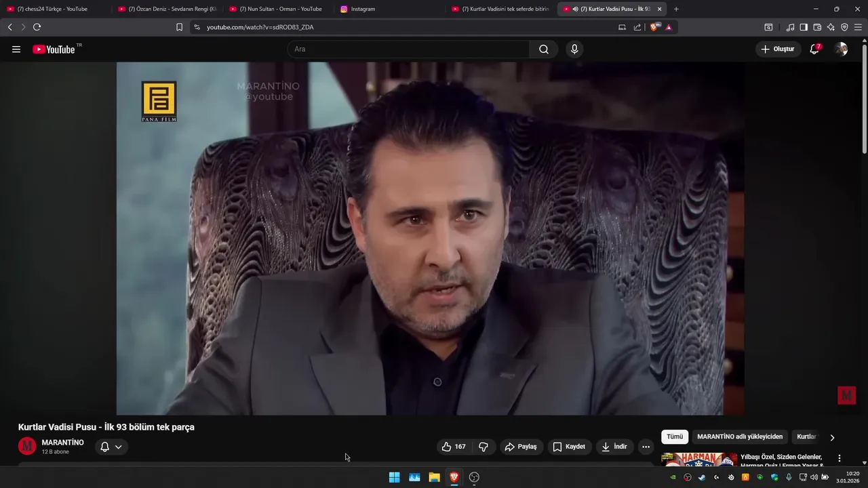Open Steam tray icon
The width and height of the screenshot is (868, 488).
pyautogui.click(x=702, y=477)
